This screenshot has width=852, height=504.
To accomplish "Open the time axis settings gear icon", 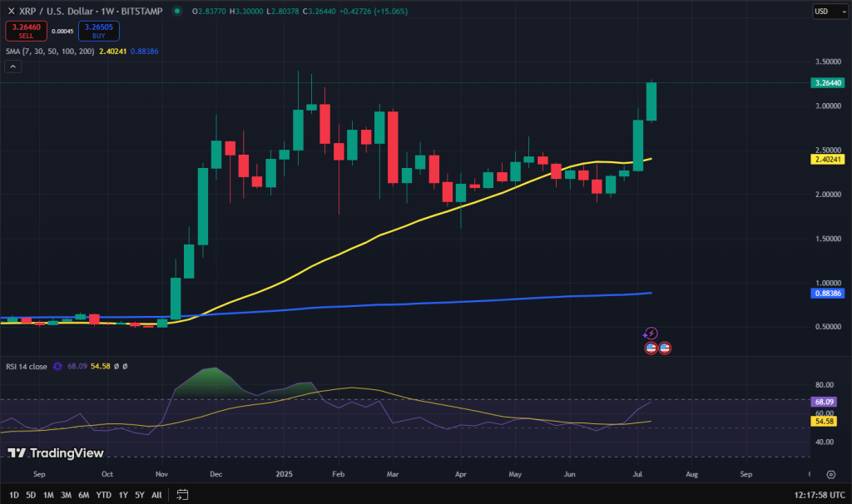I will click(831, 475).
